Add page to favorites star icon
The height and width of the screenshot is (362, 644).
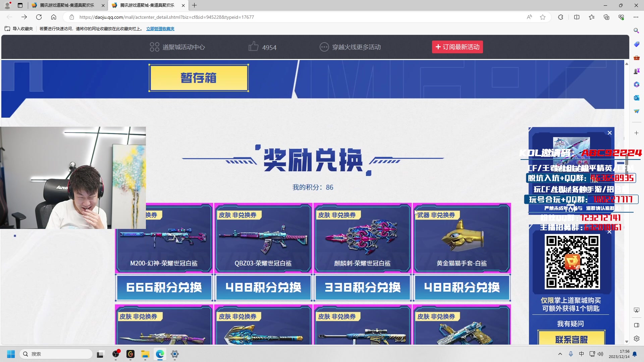pyautogui.click(x=543, y=17)
